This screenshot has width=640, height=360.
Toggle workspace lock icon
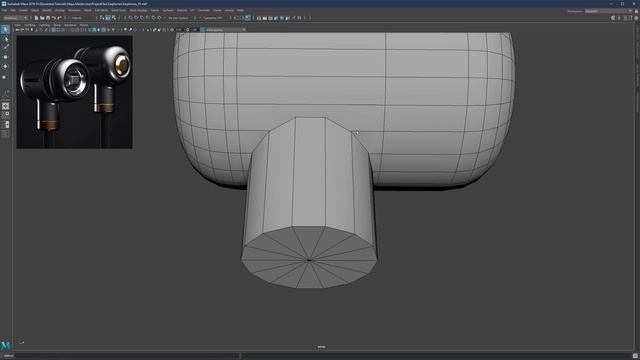click(x=636, y=11)
